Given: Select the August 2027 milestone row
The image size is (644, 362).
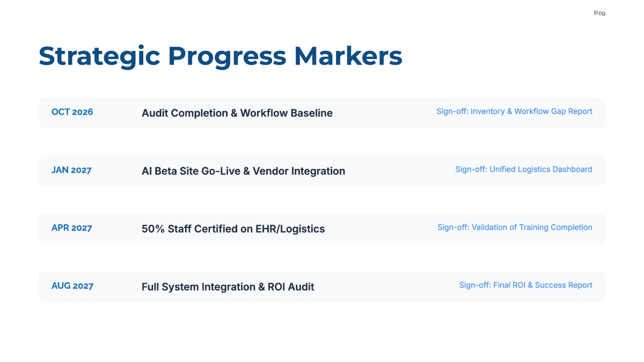Looking at the screenshot, I should (x=322, y=286).
